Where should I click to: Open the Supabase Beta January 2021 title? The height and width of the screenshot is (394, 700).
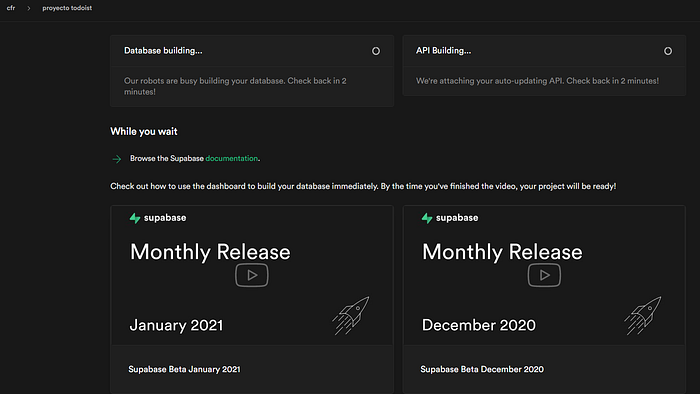pyautogui.click(x=184, y=369)
